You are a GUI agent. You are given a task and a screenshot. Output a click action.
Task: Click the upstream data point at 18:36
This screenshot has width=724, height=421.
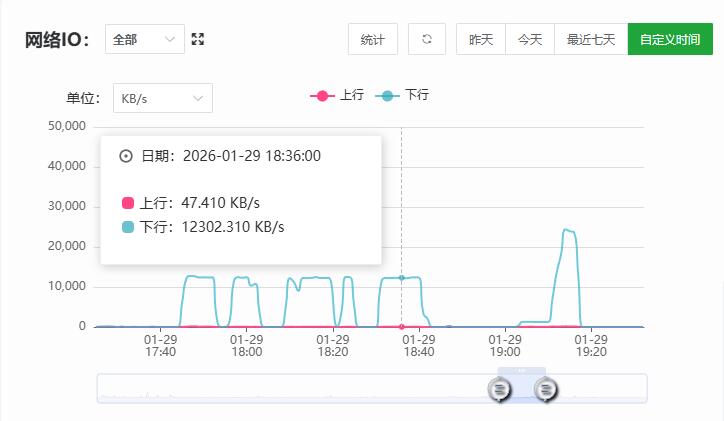(402, 327)
